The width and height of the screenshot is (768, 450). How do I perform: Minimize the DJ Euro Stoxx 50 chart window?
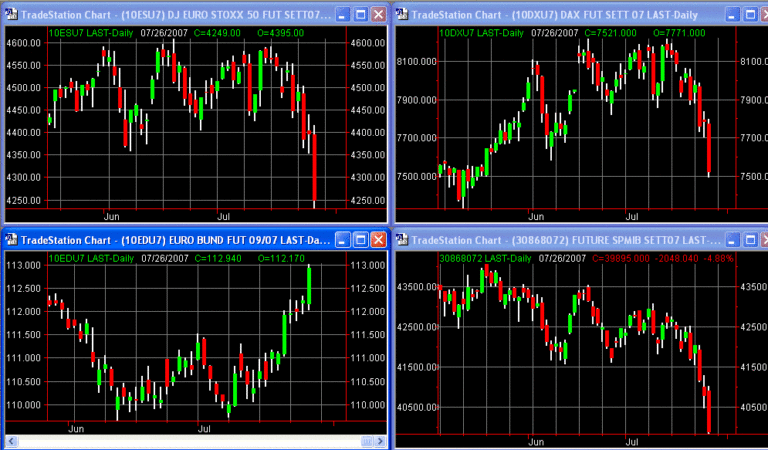pyautogui.click(x=340, y=15)
